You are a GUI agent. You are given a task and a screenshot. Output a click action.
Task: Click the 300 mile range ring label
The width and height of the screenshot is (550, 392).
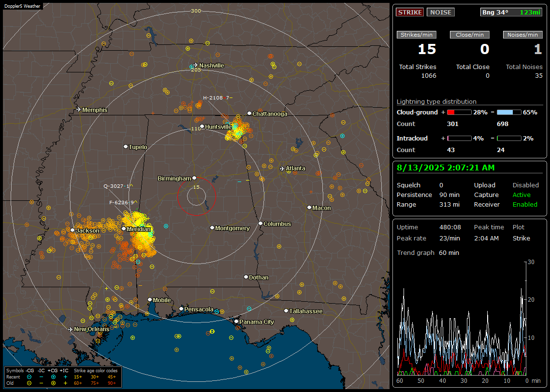click(196, 11)
